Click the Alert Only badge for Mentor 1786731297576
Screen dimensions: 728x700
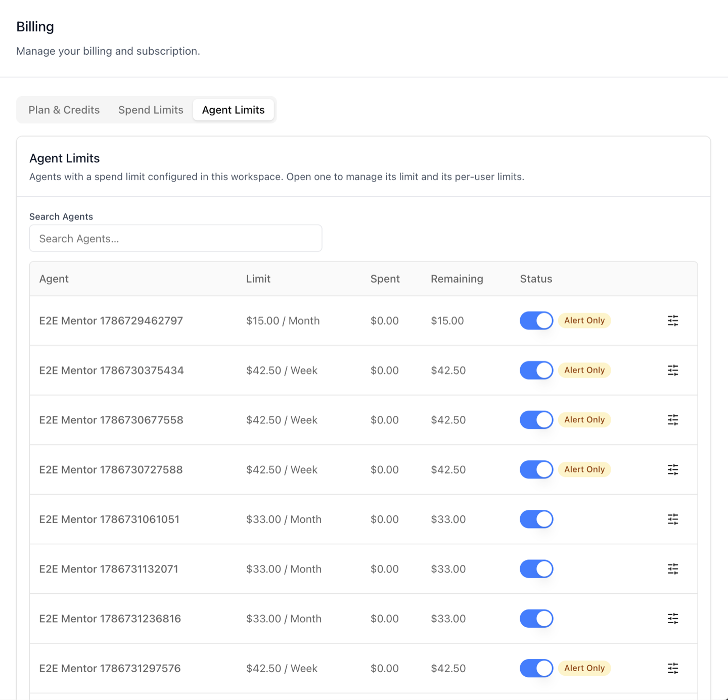[x=584, y=668]
